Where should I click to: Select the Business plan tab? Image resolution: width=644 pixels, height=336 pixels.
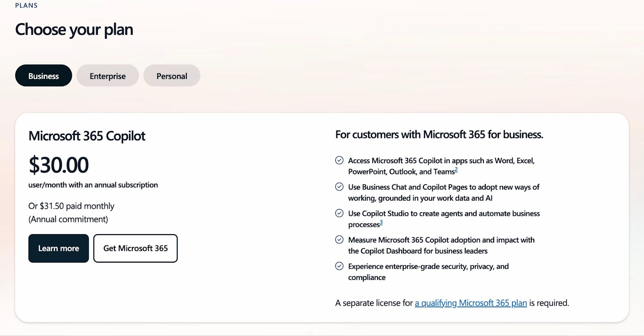43,76
